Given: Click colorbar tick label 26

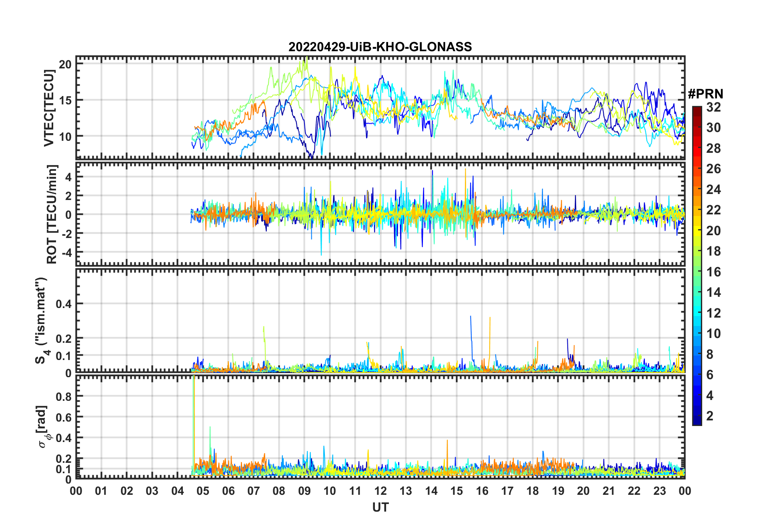Looking at the screenshot, I should (x=713, y=169).
